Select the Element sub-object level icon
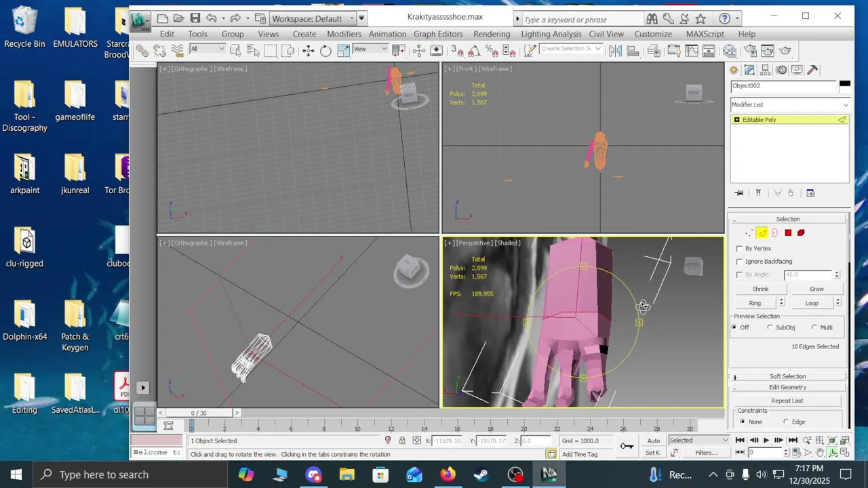Viewport: 868px width, 488px height. (801, 232)
